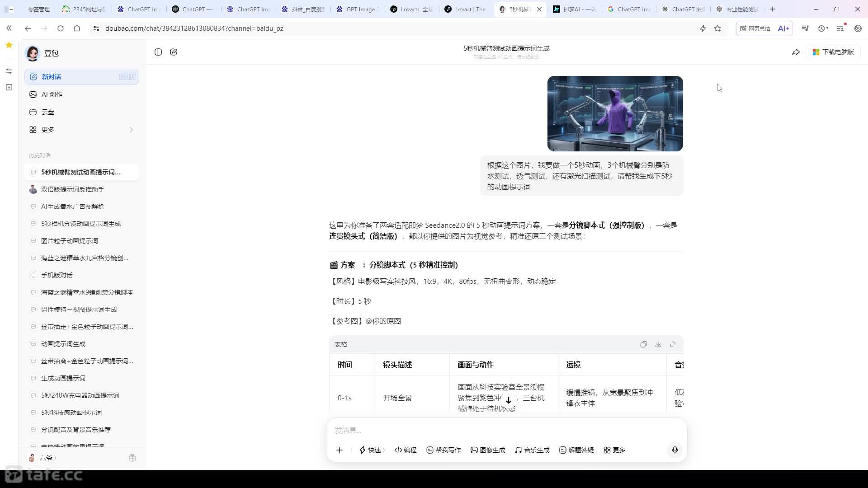
Task: Open the browser main menu icon with red dot
Action: [841, 28]
